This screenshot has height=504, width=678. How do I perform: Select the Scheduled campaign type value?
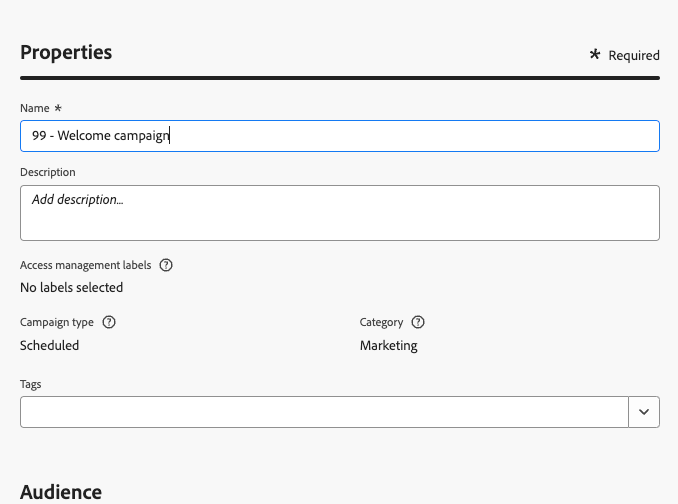pyautogui.click(x=49, y=345)
